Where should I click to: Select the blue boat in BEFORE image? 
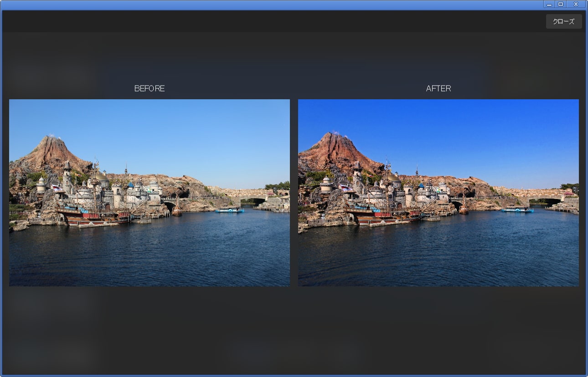229,210
